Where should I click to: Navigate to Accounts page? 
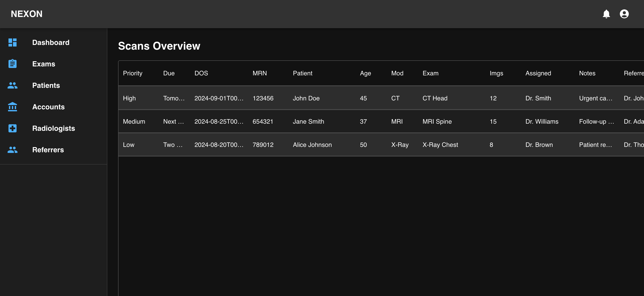(x=49, y=107)
